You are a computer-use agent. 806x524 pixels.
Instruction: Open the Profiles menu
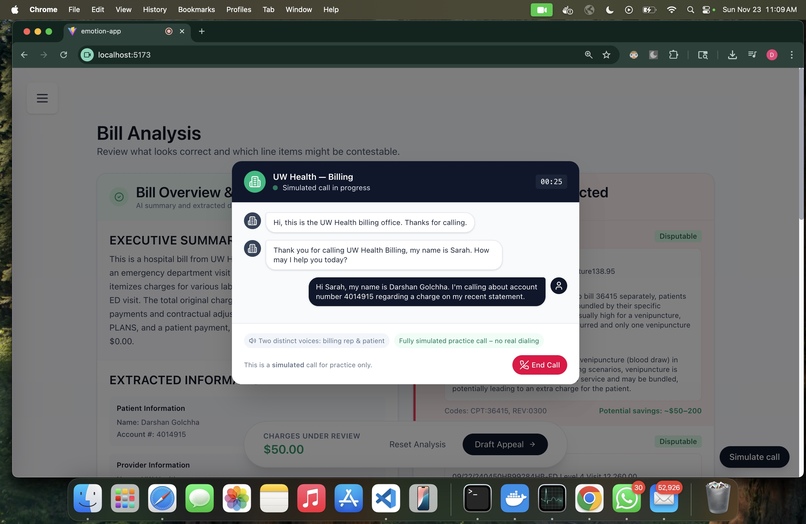coord(239,9)
